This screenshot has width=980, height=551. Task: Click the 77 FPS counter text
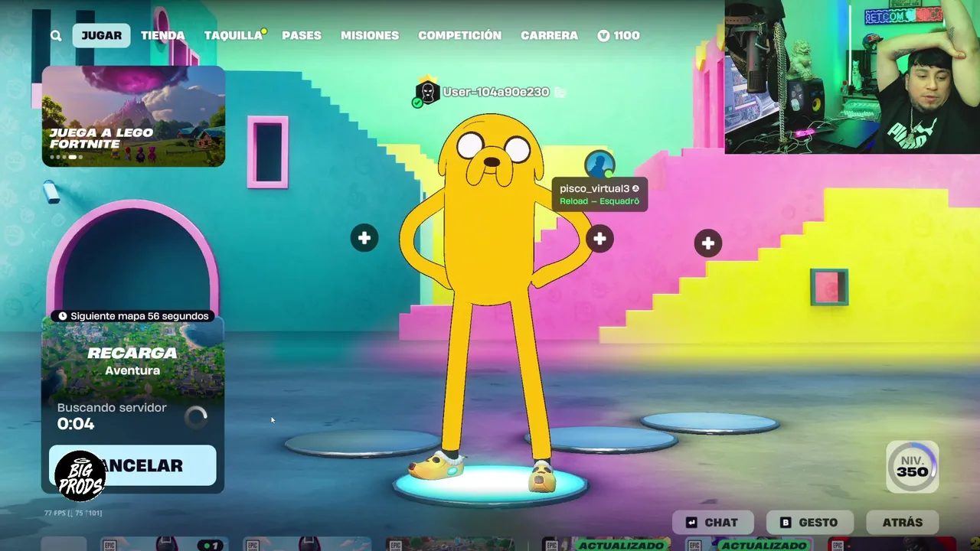(73, 513)
